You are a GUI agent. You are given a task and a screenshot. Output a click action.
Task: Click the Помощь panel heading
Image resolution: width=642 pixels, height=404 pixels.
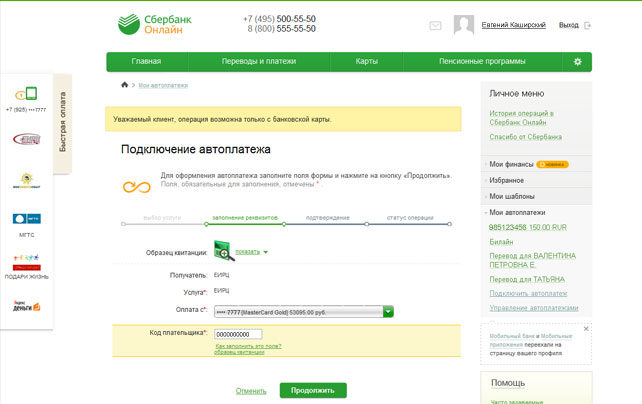(508, 383)
